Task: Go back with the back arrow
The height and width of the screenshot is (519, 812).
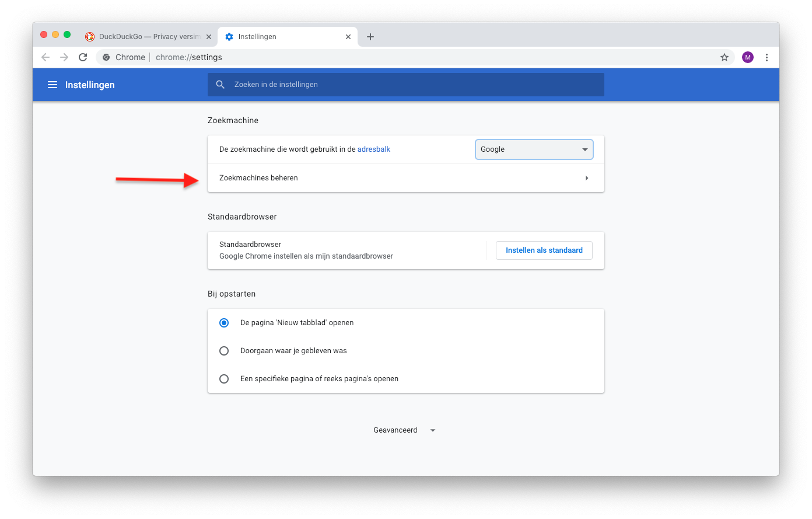Action: 45,57
